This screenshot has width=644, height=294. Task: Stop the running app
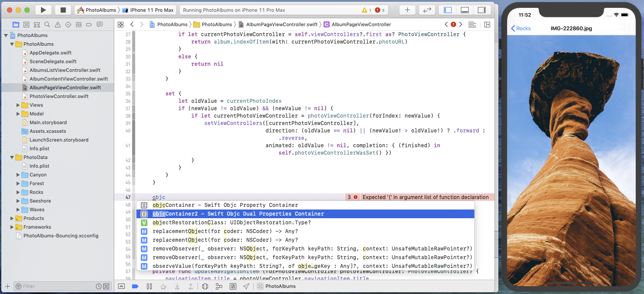pyautogui.click(x=63, y=10)
